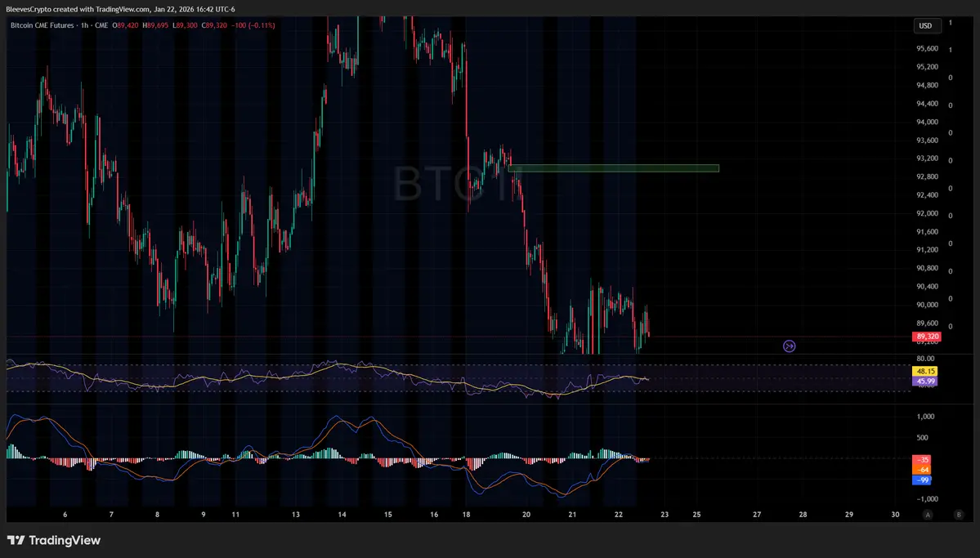
Task: Open the USD currency selector
Action: pyautogui.click(x=925, y=25)
